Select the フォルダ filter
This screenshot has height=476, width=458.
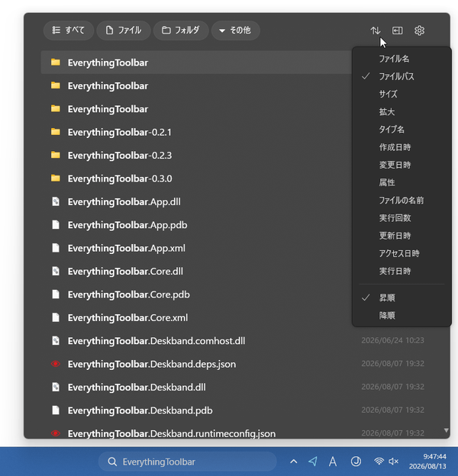tap(181, 31)
